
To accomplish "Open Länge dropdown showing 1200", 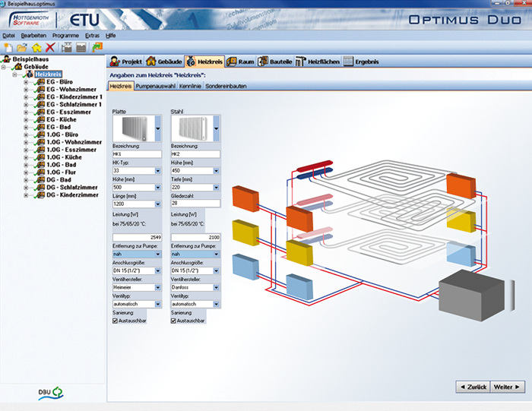I will 158,204.
